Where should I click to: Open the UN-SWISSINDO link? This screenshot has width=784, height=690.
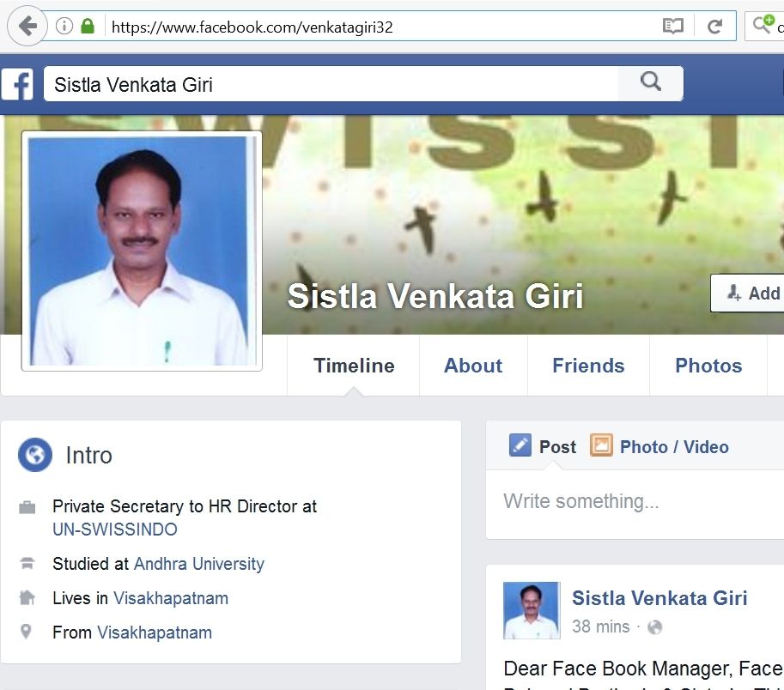click(115, 530)
